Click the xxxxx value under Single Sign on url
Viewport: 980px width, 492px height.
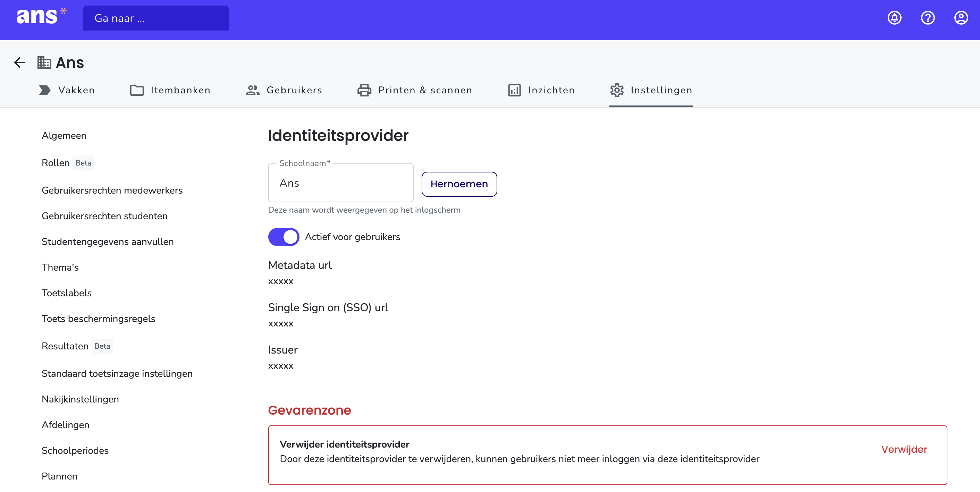(281, 324)
